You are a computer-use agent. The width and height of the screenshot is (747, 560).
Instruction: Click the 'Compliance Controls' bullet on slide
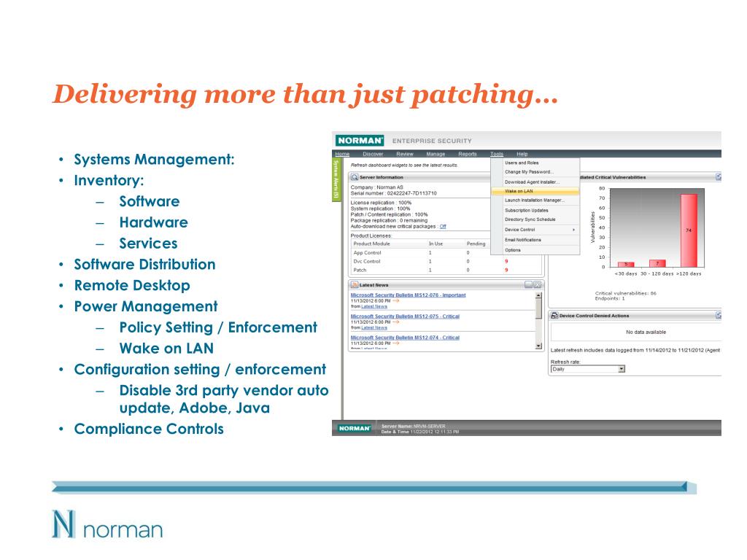pos(149,429)
